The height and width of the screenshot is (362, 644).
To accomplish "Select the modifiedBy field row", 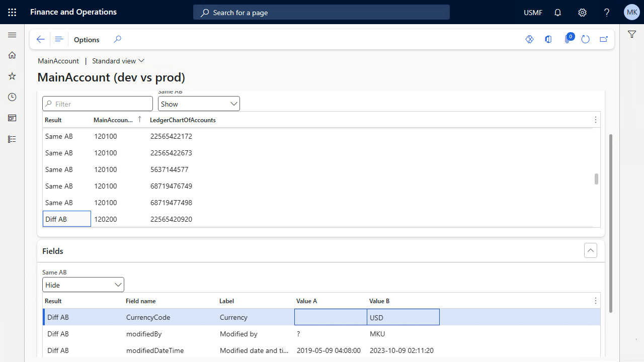I will pos(321,334).
